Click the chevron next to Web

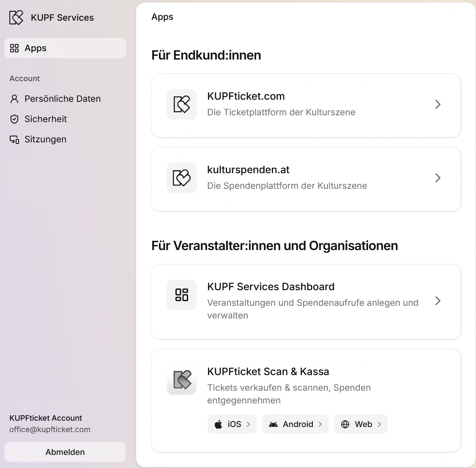pos(379,424)
